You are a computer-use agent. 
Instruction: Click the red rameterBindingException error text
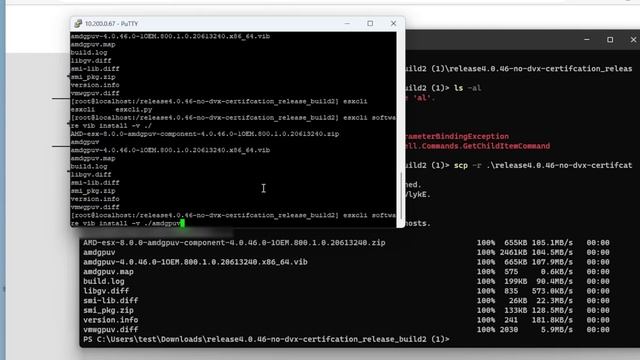click(x=457, y=136)
